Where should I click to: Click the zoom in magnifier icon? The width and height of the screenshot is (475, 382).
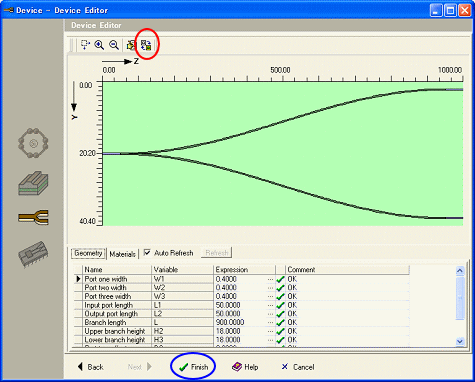(x=99, y=45)
